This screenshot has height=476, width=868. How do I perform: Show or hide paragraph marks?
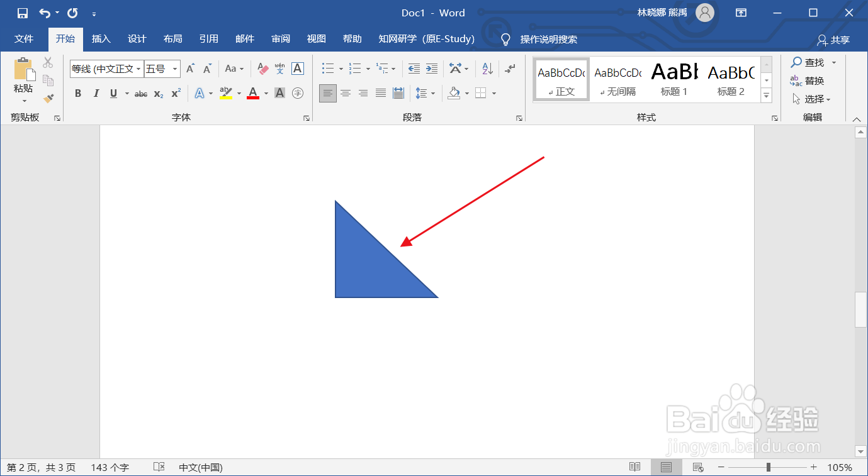(x=510, y=69)
